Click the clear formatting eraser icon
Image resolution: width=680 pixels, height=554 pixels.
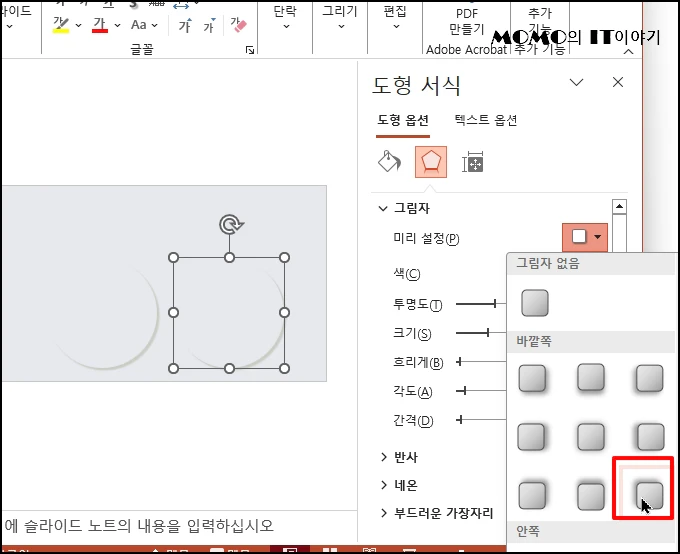click(238, 24)
